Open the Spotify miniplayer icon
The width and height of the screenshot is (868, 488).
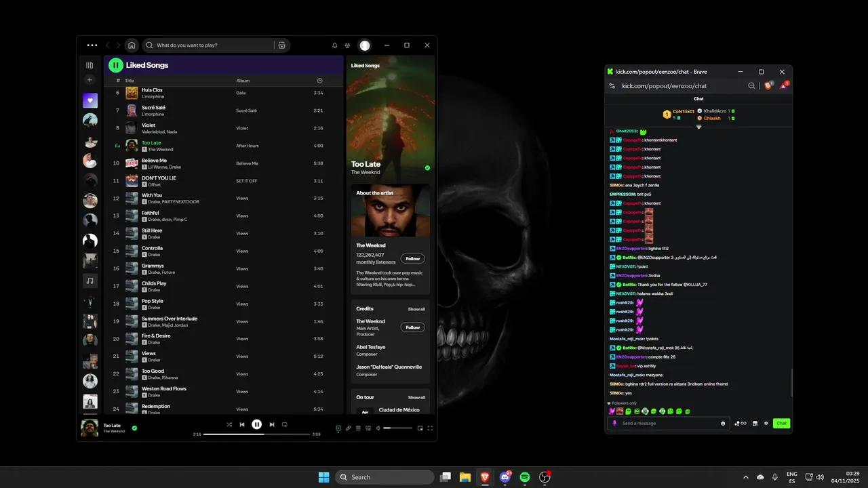click(420, 428)
